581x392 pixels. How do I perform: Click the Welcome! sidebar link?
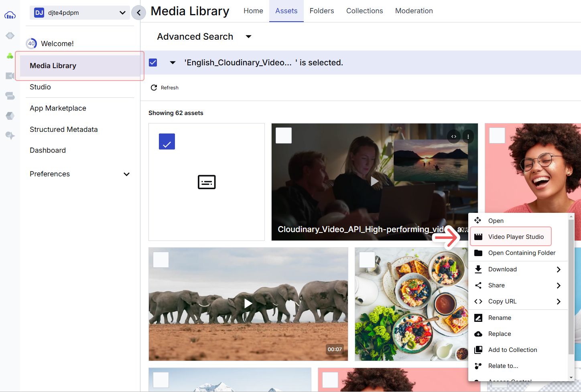[x=57, y=43]
